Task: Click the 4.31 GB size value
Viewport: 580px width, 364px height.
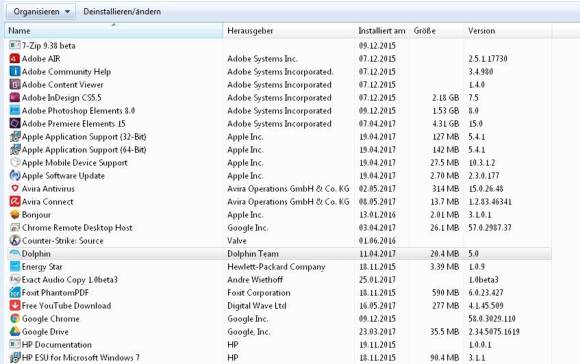Action: pos(445,124)
